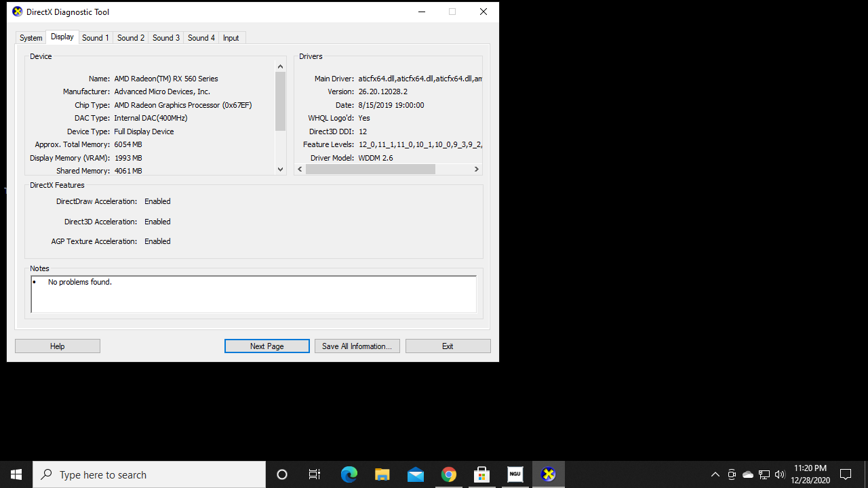Close the DirectX Diagnostic Tool window
This screenshot has height=488, width=868.
point(483,12)
